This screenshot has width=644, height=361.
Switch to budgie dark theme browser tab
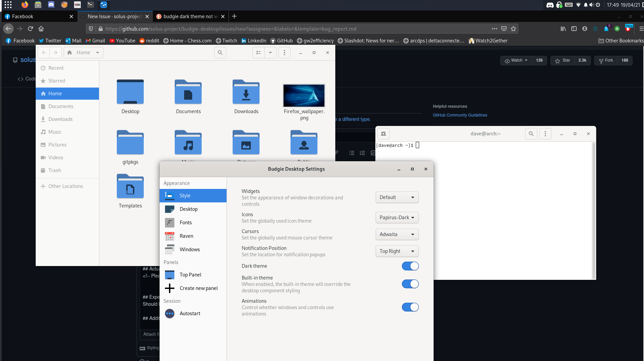[191, 16]
